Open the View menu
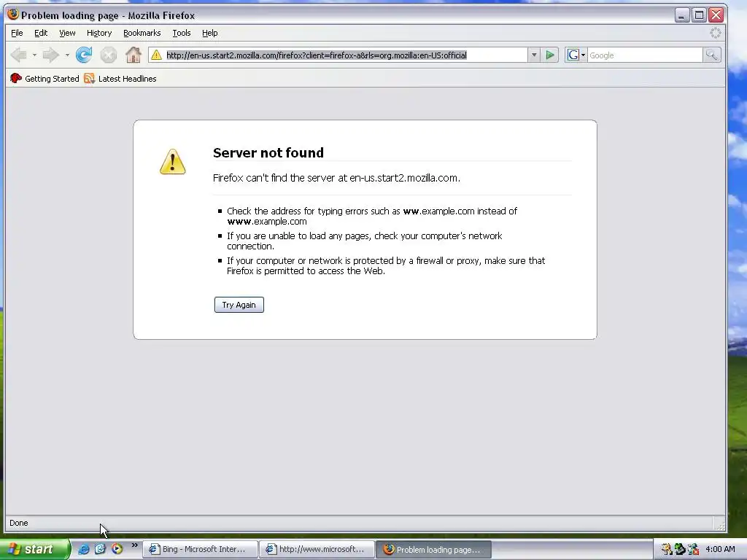This screenshot has width=747, height=560. 67,33
